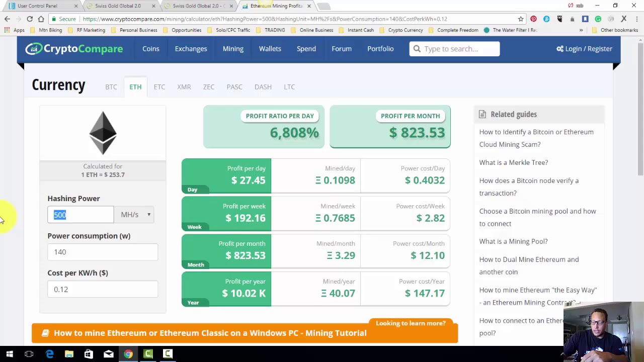Viewport: 644px width, 362px height.
Task: Click the Chrome taskbar icon
Action: pyautogui.click(x=128, y=354)
